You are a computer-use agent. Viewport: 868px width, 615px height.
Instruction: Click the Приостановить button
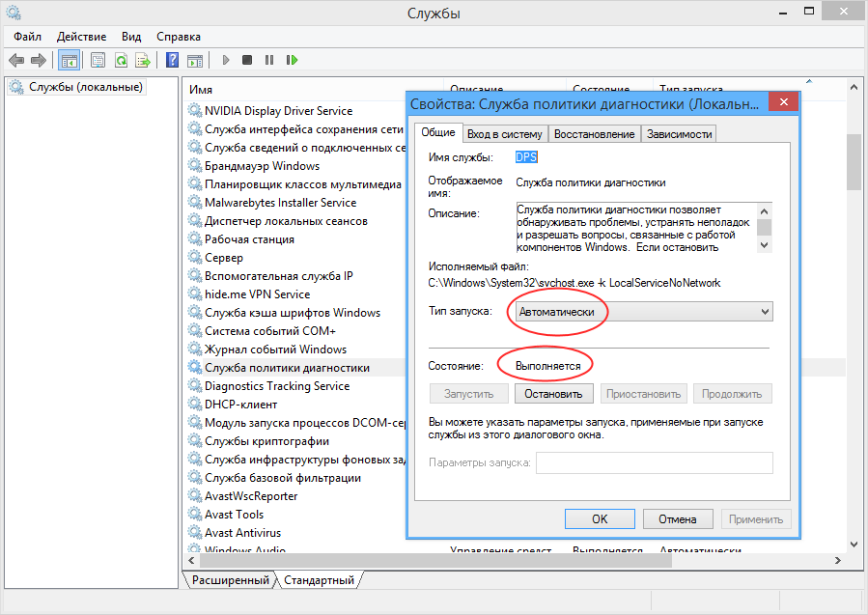(643, 394)
